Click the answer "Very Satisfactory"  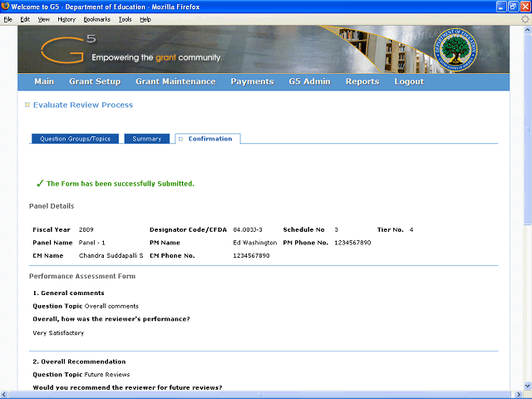pos(58,332)
